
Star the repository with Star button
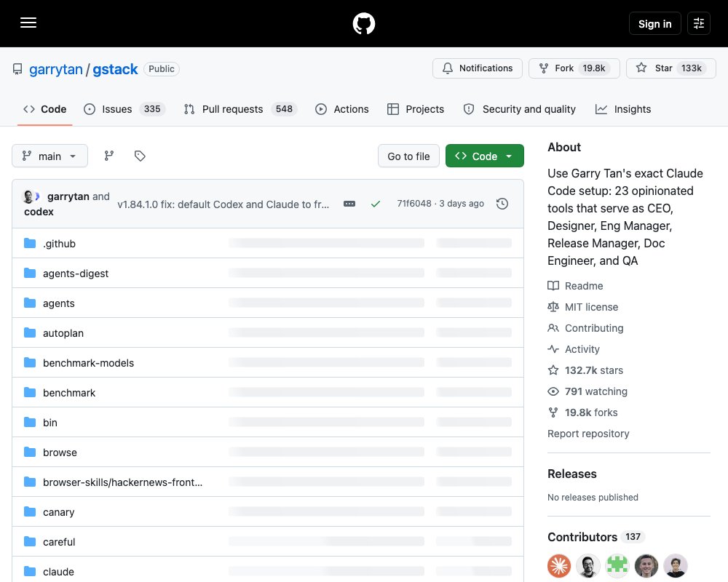[671, 68]
